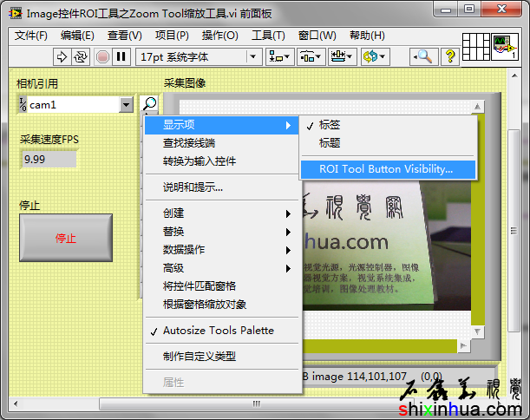The image size is (530, 420).
Task: Click the yellow context Help question icon
Action: tap(450, 56)
